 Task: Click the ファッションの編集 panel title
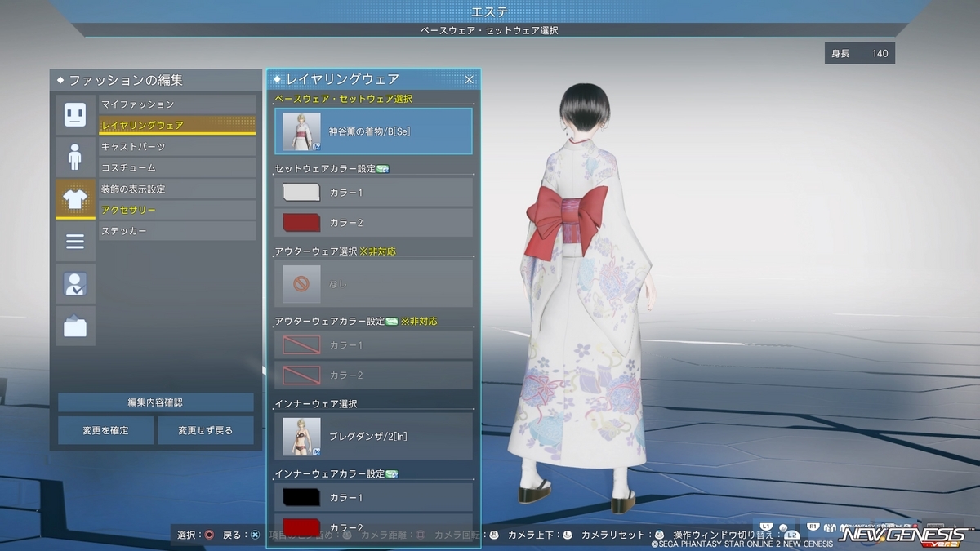click(x=126, y=80)
